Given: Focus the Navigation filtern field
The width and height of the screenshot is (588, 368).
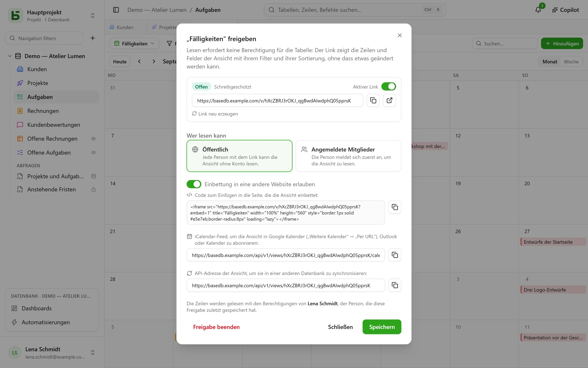Looking at the screenshot, I should (x=44, y=38).
